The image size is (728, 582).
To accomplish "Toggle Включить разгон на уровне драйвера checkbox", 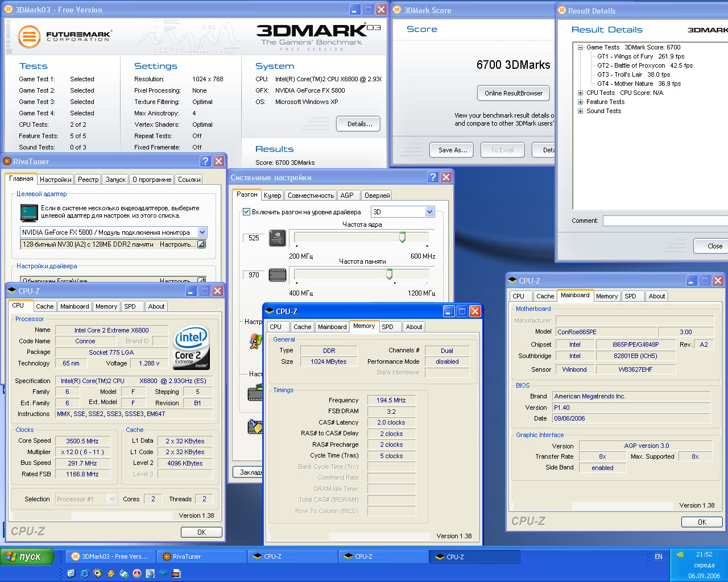I will tap(247, 212).
